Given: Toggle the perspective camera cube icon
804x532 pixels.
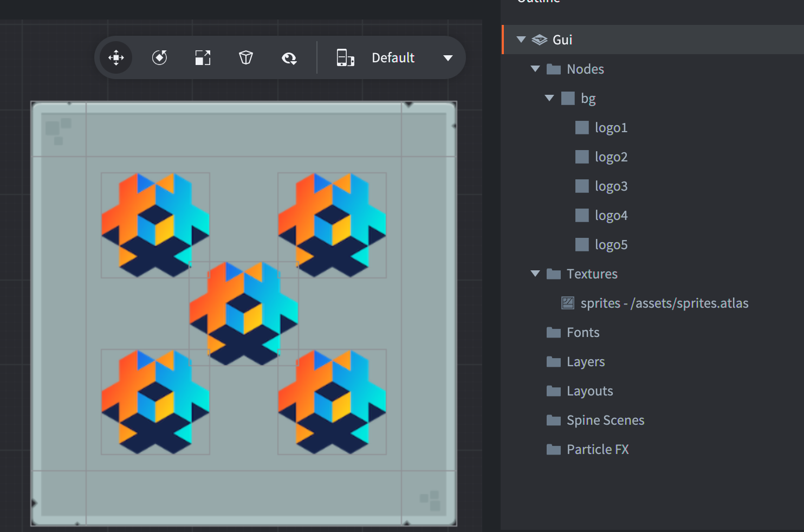Looking at the screenshot, I should [246, 57].
